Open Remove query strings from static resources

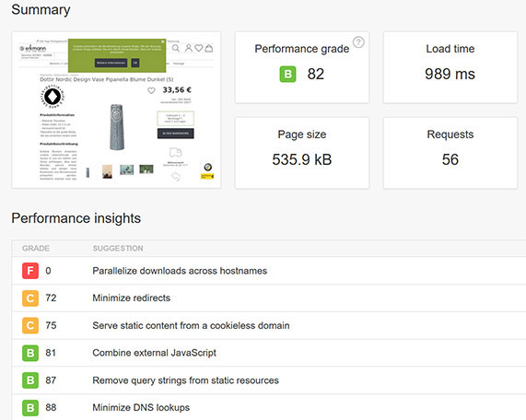click(269, 380)
